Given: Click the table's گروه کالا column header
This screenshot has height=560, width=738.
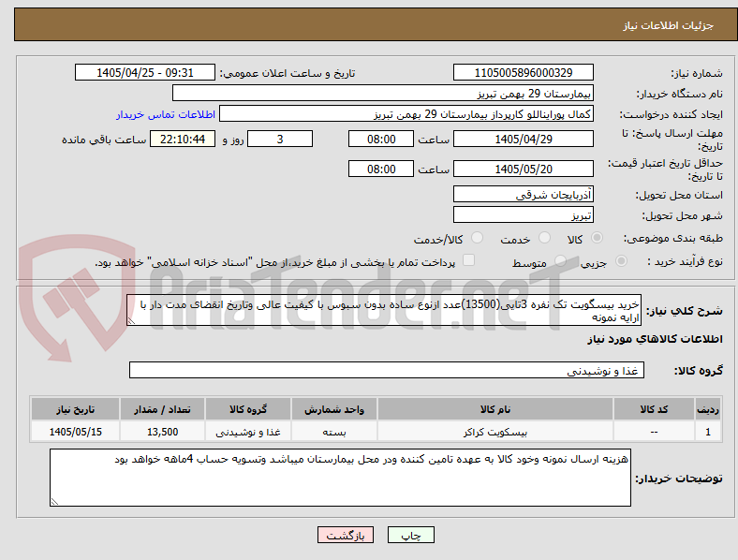Looking at the screenshot, I should pos(248,409).
